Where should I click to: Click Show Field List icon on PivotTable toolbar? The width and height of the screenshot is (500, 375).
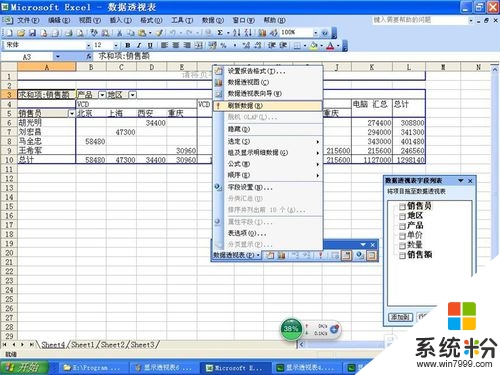tap(372, 255)
